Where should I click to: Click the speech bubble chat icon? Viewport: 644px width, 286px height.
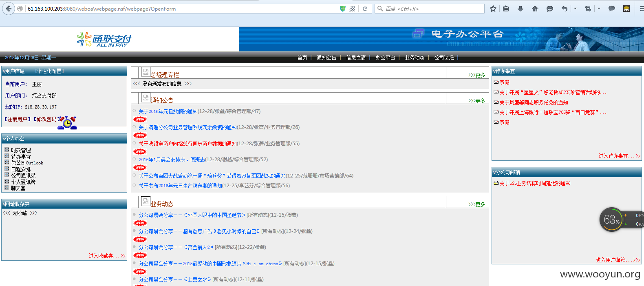612,9
